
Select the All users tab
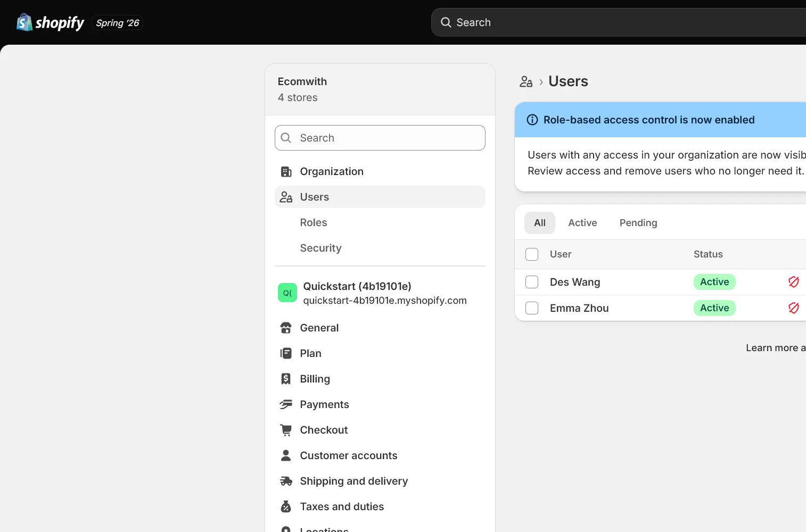[540, 223]
